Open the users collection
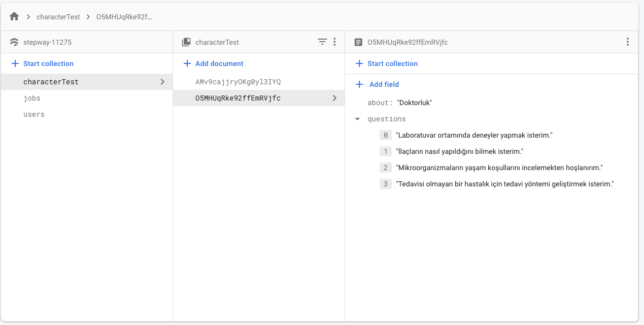This screenshot has width=644, height=325. coord(34,114)
